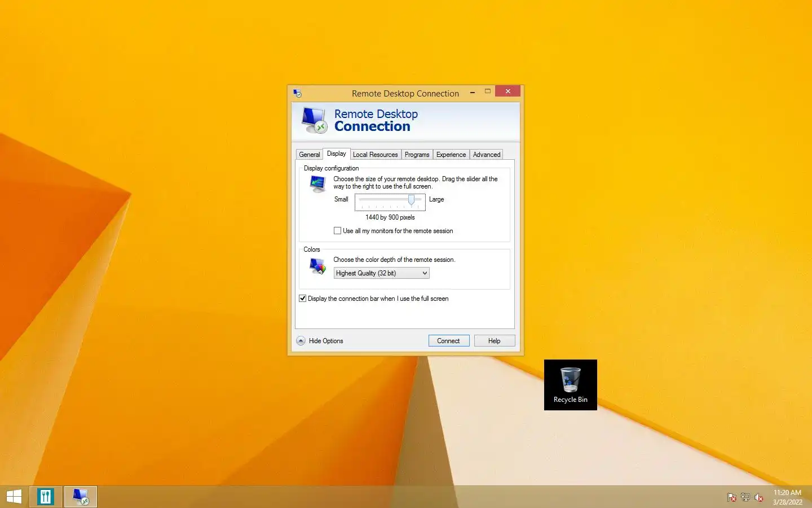
Task: Open the color depth dropdown
Action: 381,273
